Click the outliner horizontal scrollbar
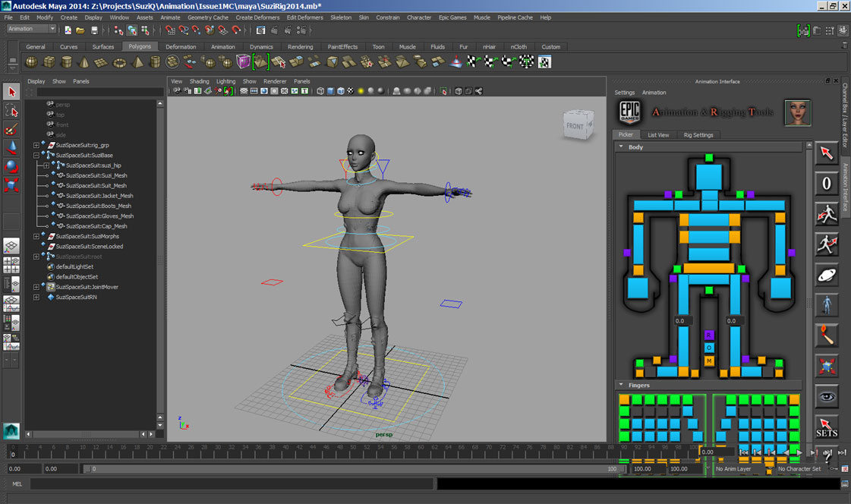The image size is (851, 504). pyautogui.click(x=85, y=434)
